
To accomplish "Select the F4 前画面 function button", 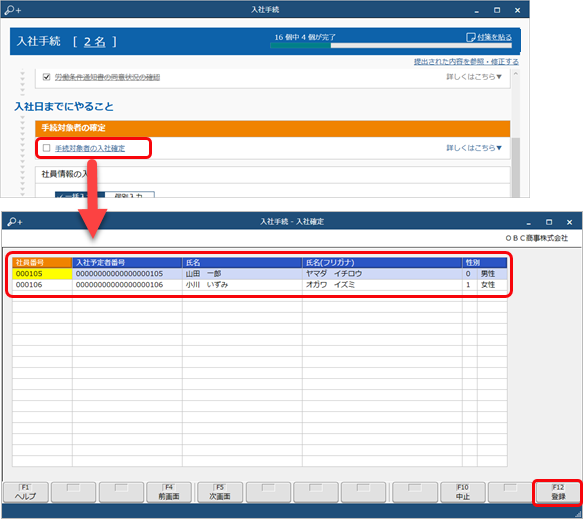I will coord(169,492).
